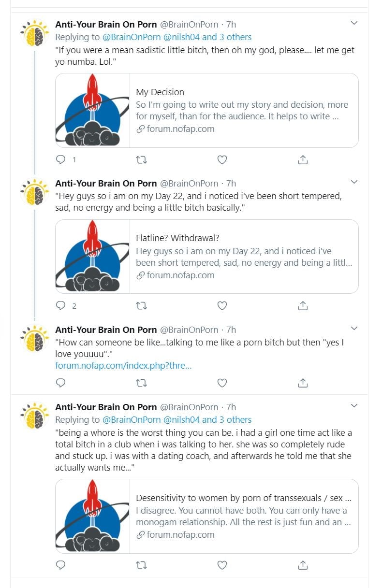The height and width of the screenshot is (588, 382).
Task: Open options chevron on first tweet
Action: tap(354, 23)
